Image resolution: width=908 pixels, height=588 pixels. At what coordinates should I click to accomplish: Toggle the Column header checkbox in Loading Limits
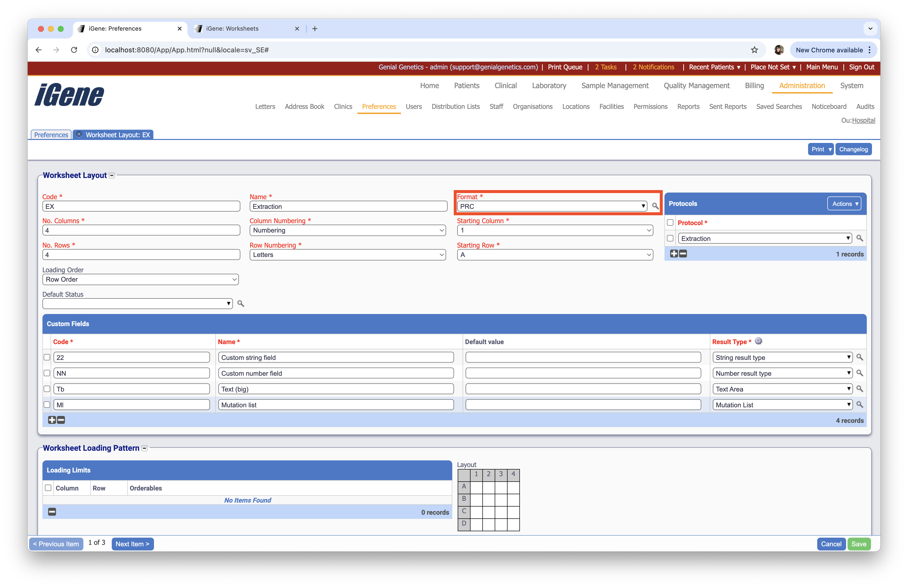tap(48, 488)
